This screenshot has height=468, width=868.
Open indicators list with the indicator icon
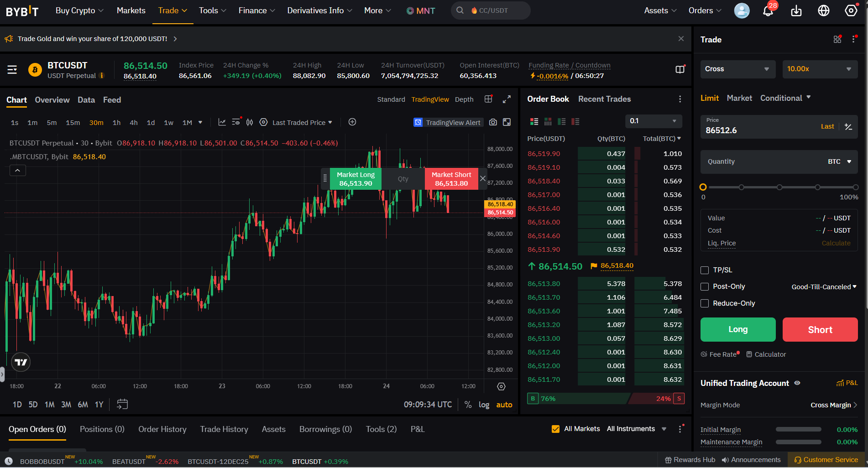tap(236, 122)
